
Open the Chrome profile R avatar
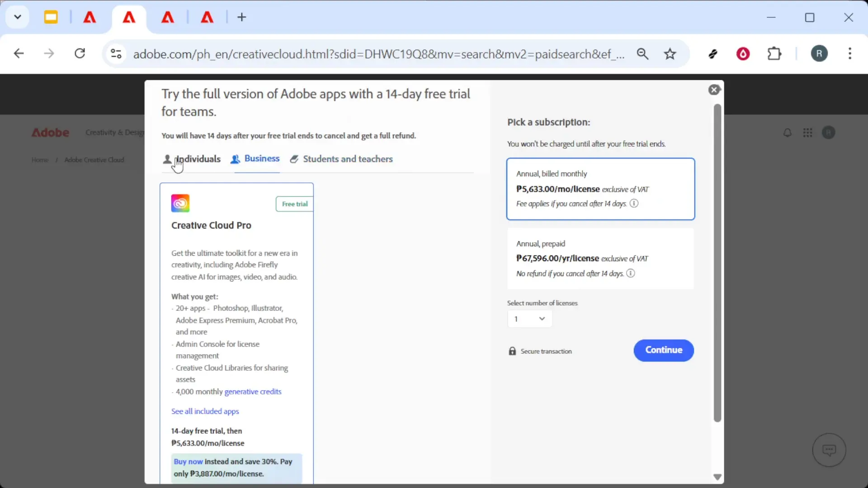click(x=819, y=54)
